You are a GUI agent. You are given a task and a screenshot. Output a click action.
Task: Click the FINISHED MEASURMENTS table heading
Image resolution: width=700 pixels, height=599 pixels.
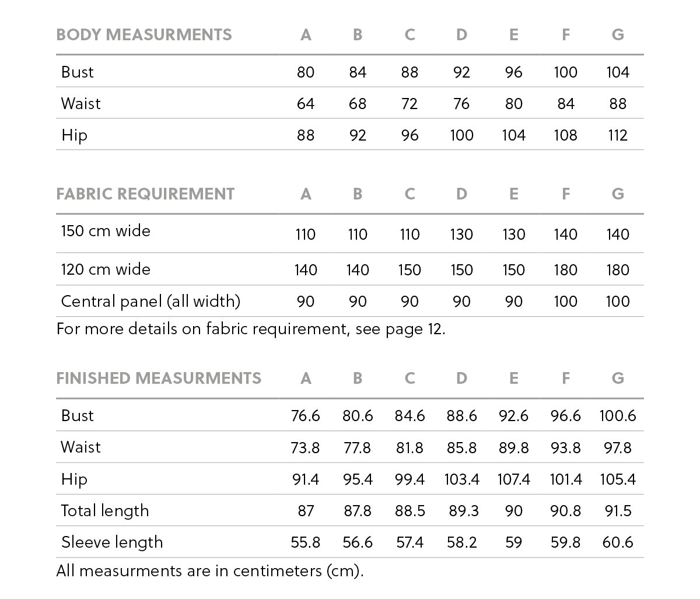(x=159, y=379)
